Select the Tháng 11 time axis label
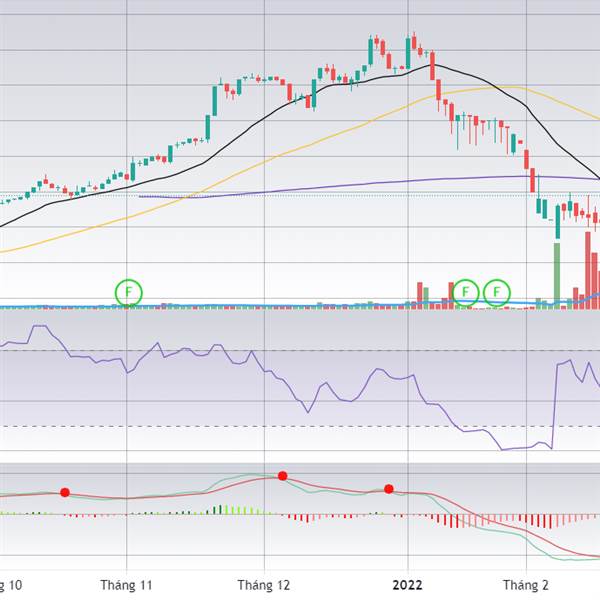Image resolution: width=600 pixels, height=600 pixels. 126,585
